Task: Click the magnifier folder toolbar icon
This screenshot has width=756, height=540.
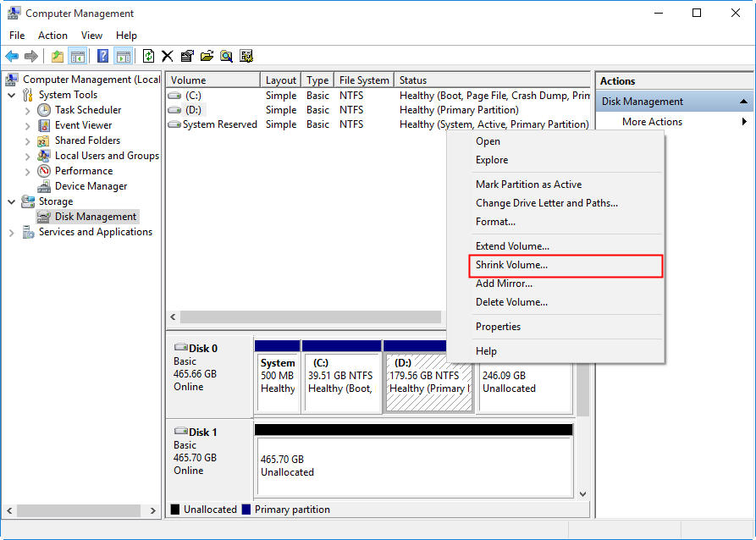Action: click(227, 57)
